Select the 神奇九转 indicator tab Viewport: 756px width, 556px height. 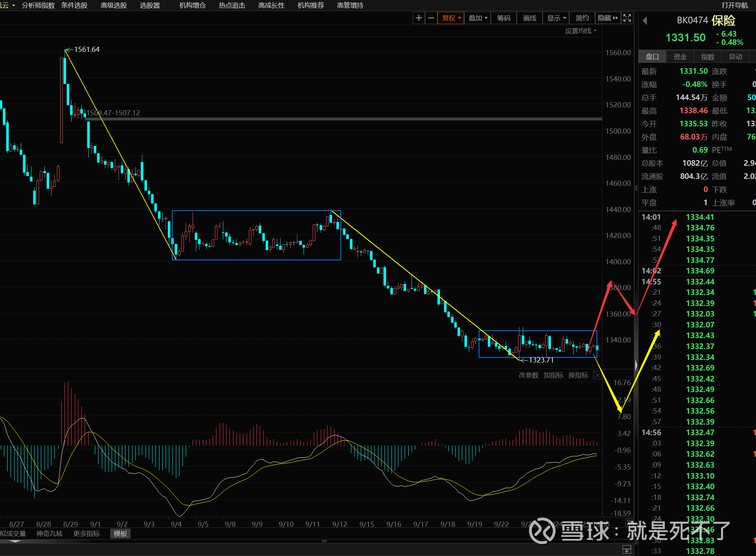50,534
